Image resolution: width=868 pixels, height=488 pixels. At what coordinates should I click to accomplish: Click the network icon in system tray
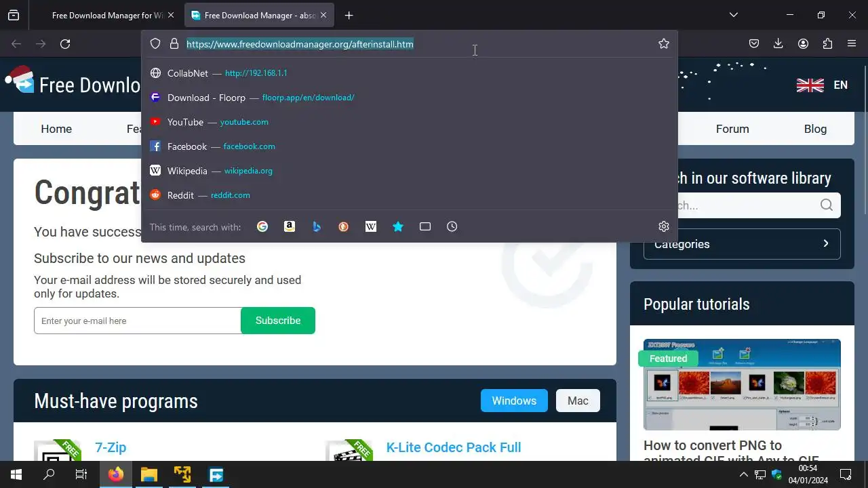[760, 474]
